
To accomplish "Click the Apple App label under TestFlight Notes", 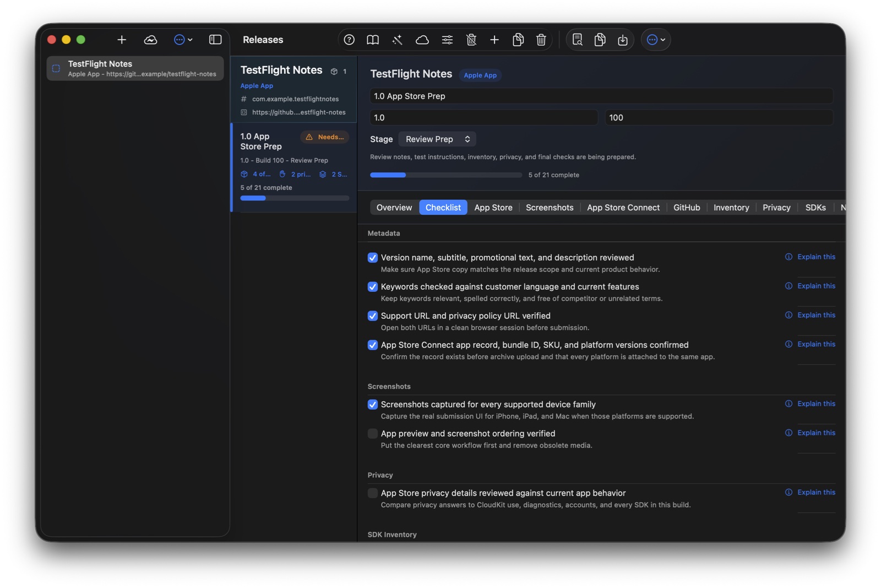I will click(257, 86).
